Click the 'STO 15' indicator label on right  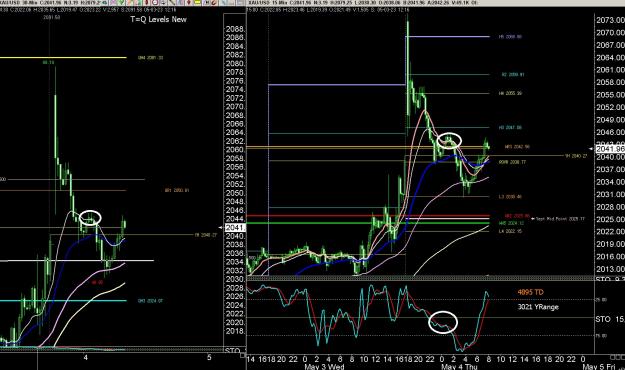tap(610, 319)
